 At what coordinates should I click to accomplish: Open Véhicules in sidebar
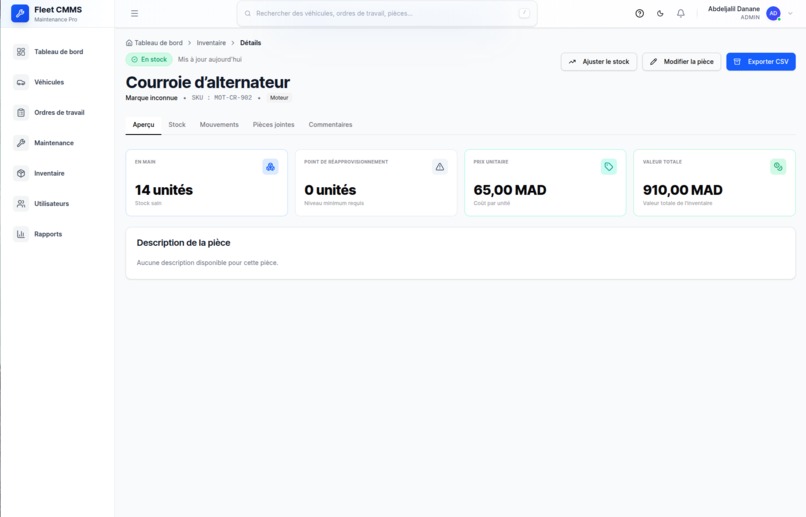tap(49, 82)
